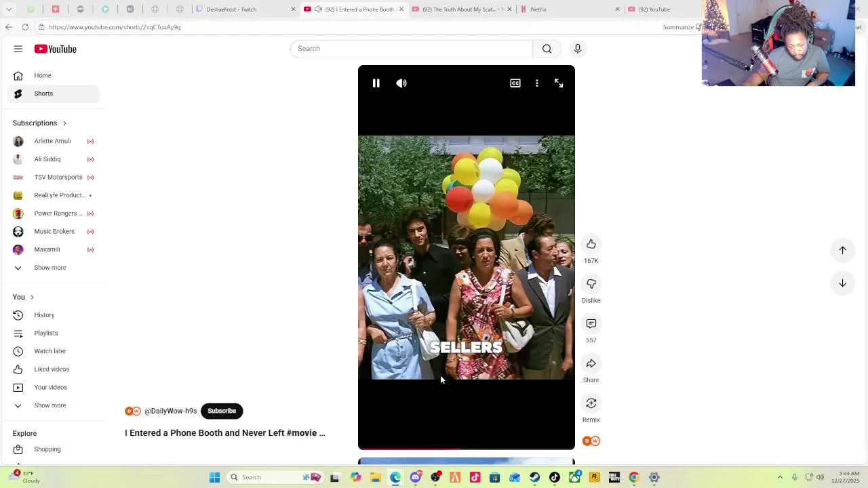Switch the Short to fullscreen

tap(559, 83)
